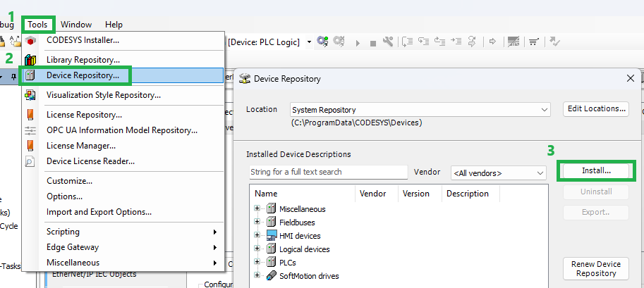Open the Window menu
Screen dimensions: 644x288
[76, 25]
